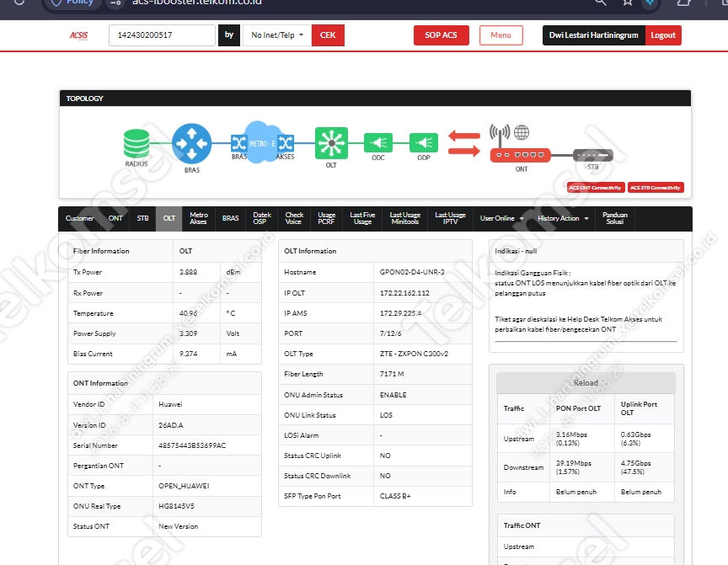The image size is (728, 565).
Task: Click the RADIUS database icon in topology
Action: (x=136, y=143)
